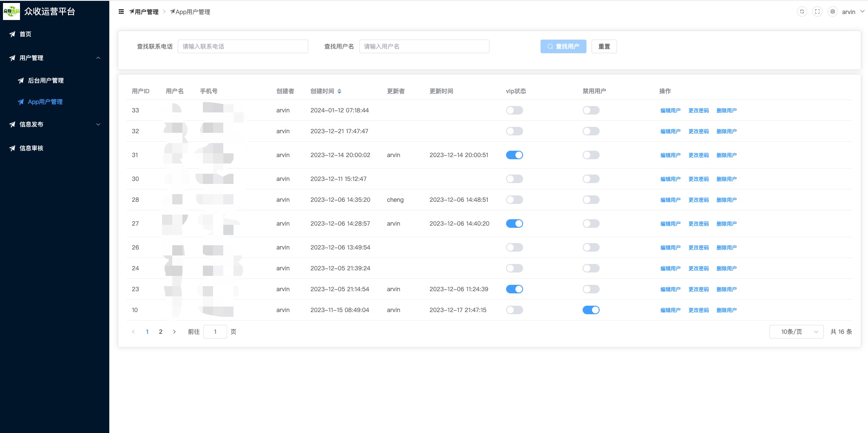Open 首页 in the sidebar
The height and width of the screenshot is (433, 868).
point(54,34)
